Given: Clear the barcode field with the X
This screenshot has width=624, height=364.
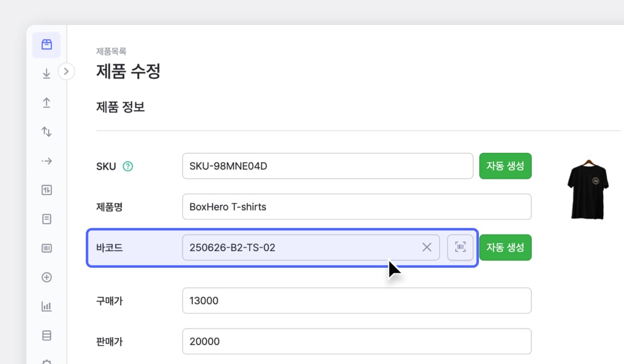Looking at the screenshot, I should [427, 248].
